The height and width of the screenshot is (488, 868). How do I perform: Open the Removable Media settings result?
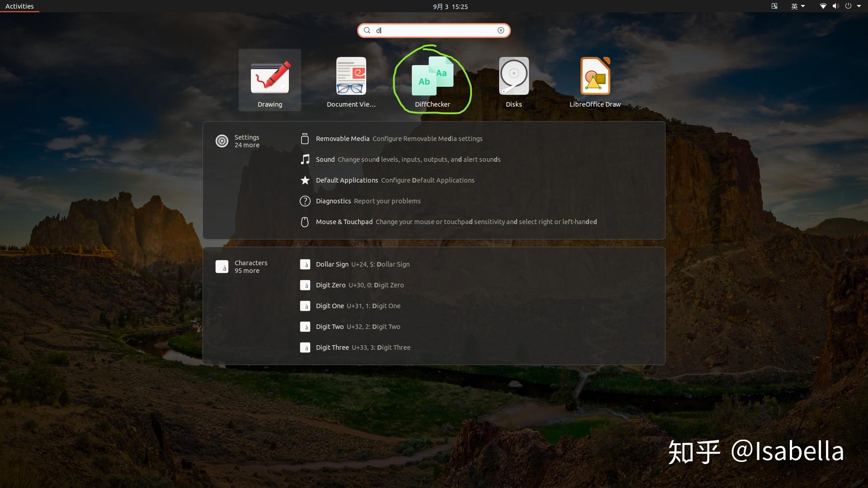tap(479, 139)
